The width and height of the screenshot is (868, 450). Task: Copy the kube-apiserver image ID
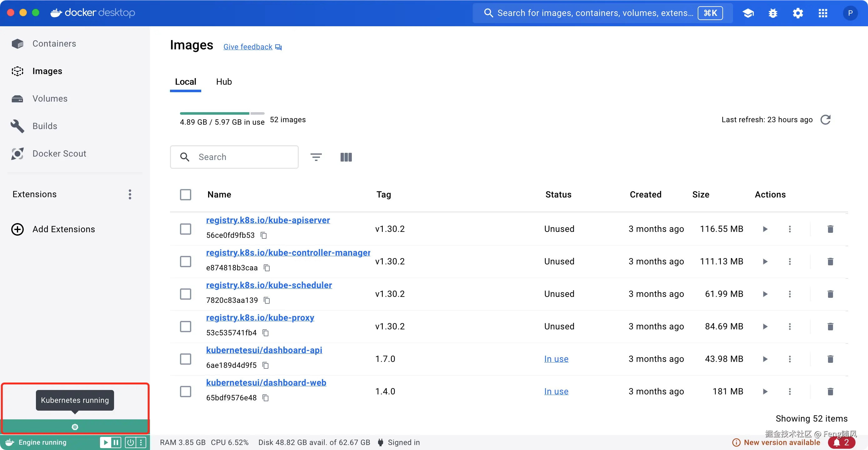click(264, 235)
